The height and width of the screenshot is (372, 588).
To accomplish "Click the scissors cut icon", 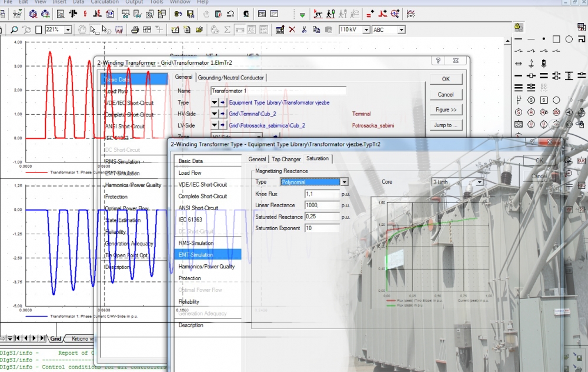I will [x=304, y=29].
